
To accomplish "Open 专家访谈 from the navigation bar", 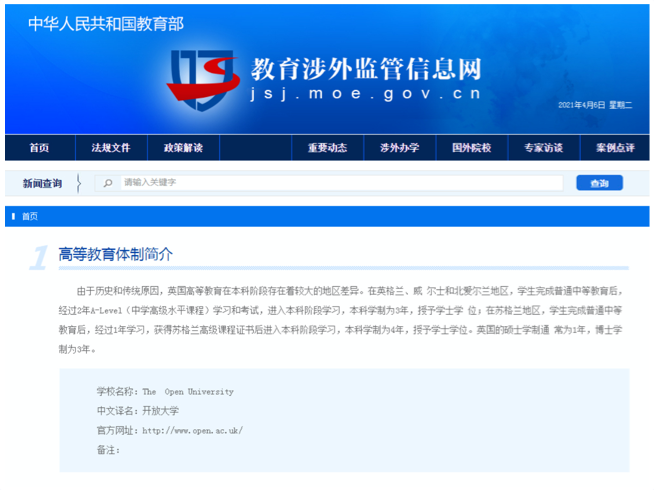I will coord(543,148).
